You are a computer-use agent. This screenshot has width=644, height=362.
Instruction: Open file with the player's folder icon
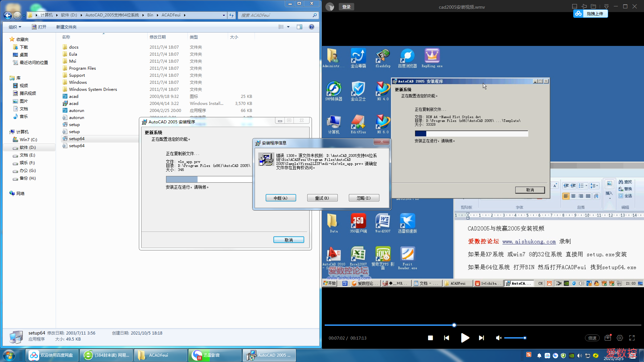point(593,6)
